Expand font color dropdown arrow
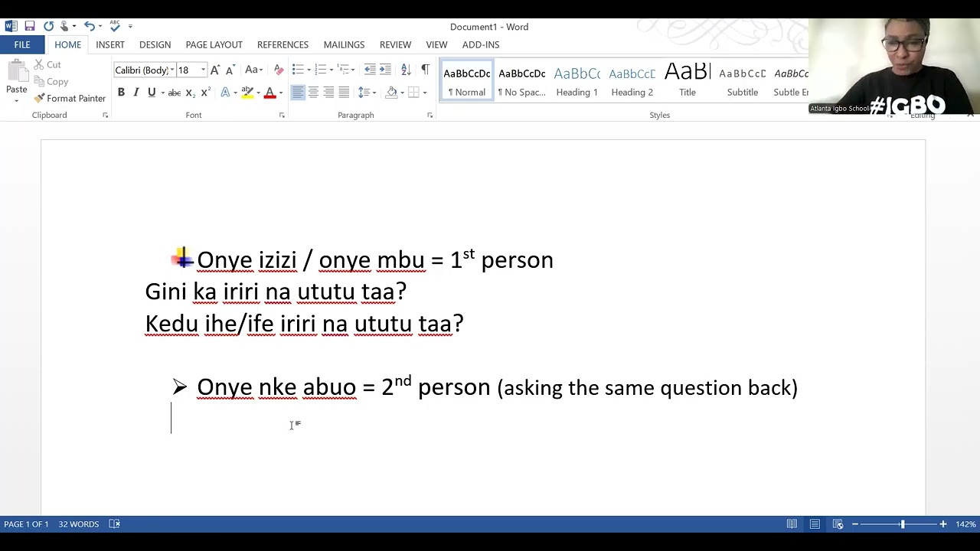Image resolution: width=980 pixels, height=551 pixels. point(280,93)
